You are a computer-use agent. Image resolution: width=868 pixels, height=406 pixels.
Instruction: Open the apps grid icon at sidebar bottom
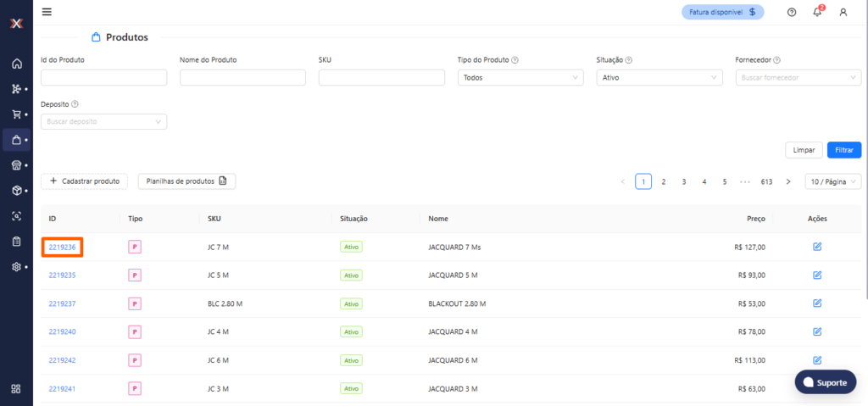click(16, 389)
